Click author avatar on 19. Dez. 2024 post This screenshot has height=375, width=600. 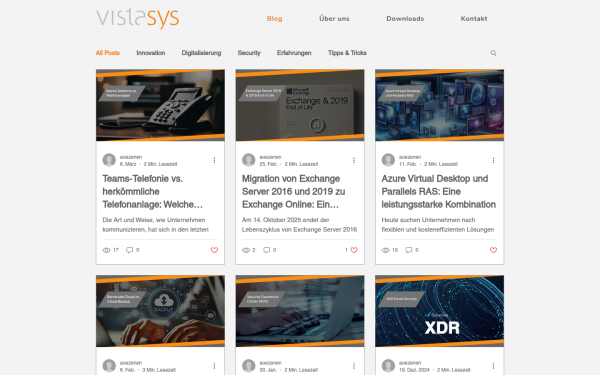tap(388, 366)
